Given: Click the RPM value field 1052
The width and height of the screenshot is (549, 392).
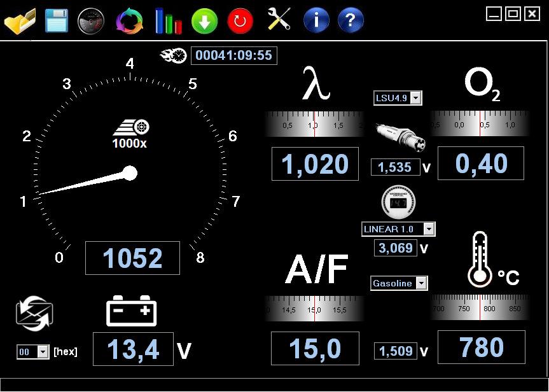Looking at the screenshot, I should [132, 258].
